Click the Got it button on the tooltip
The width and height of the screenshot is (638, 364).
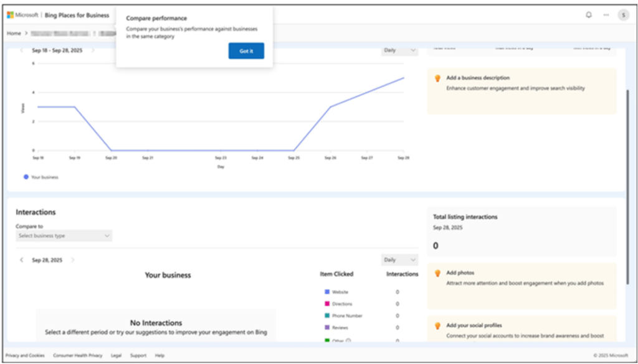point(246,51)
